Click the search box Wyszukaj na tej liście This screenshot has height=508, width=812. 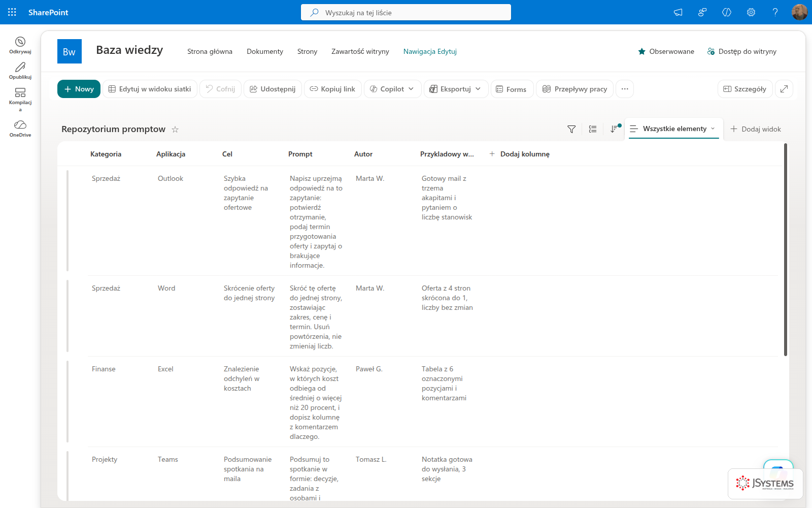(x=406, y=12)
